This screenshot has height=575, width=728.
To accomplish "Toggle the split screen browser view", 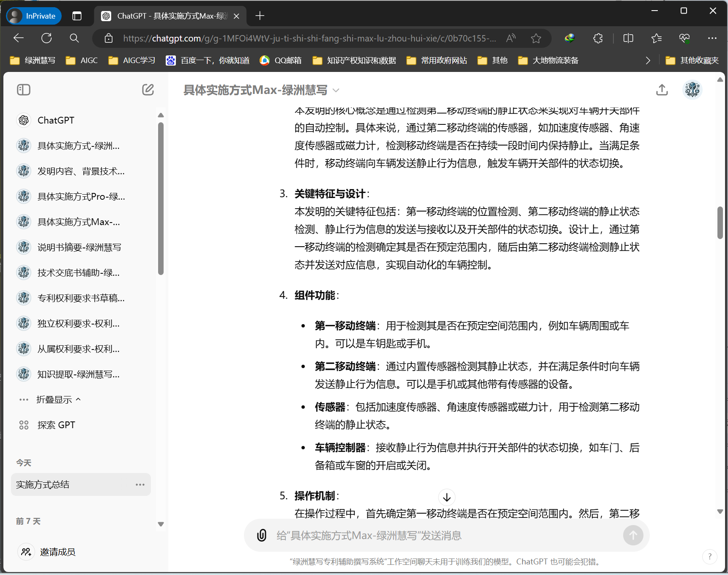I will [x=628, y=38].
